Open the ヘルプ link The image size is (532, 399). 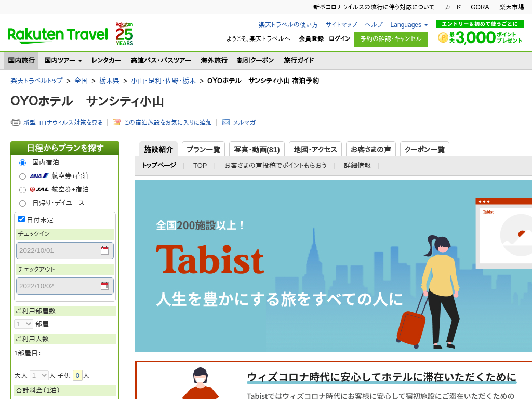point(374,25)
